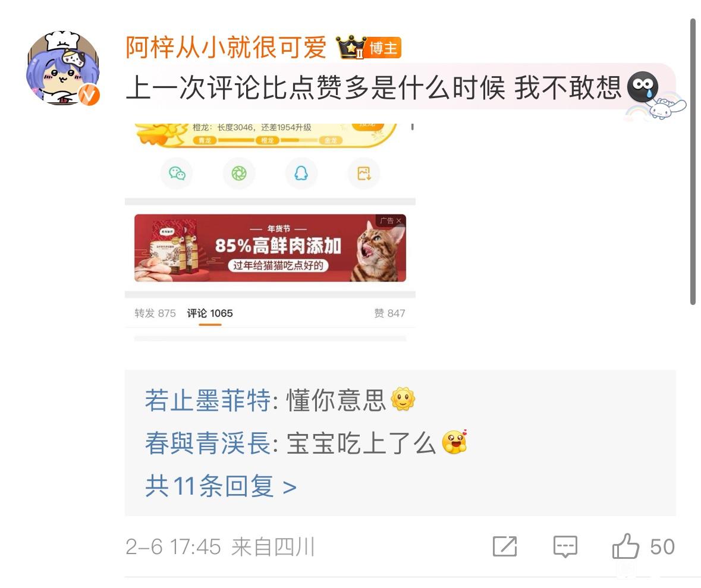Tap the save image download icon

coord(364,173)
